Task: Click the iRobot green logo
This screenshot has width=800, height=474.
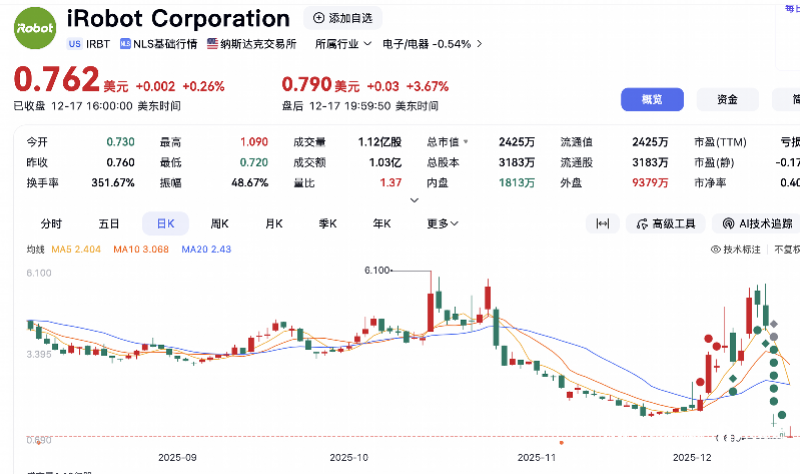Action: (35, 29)
